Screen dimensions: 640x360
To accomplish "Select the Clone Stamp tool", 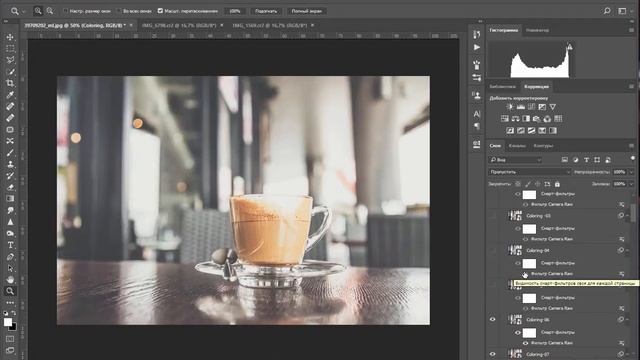I will coord(10,164).
